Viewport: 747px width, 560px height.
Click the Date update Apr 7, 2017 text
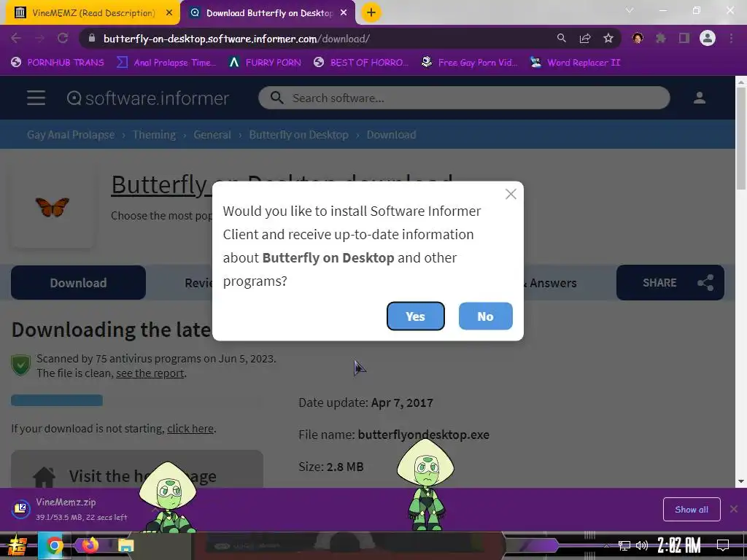[366, 402]
